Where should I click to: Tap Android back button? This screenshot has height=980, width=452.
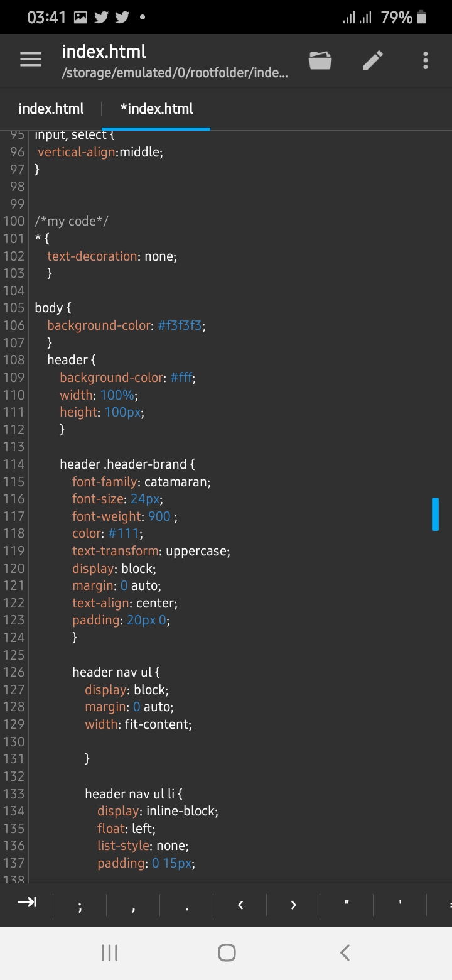pyautogui.click(x=344, y=953)
